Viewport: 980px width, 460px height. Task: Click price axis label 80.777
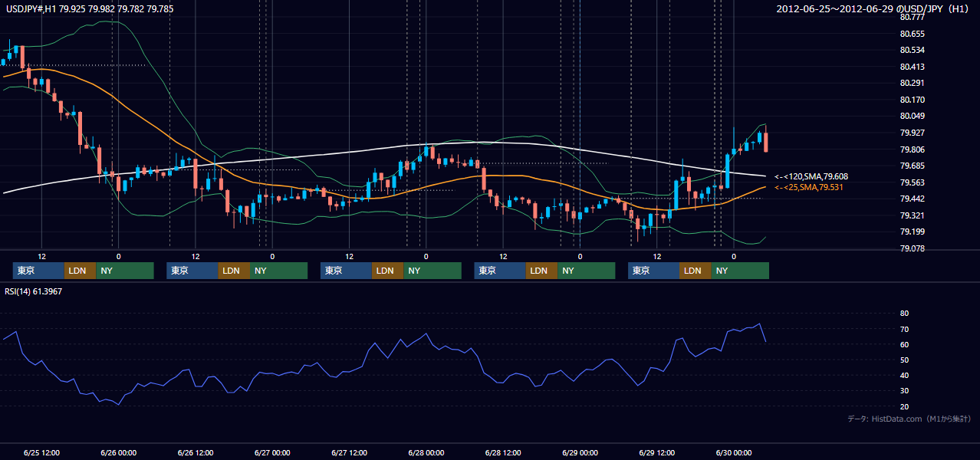[912, 17]
